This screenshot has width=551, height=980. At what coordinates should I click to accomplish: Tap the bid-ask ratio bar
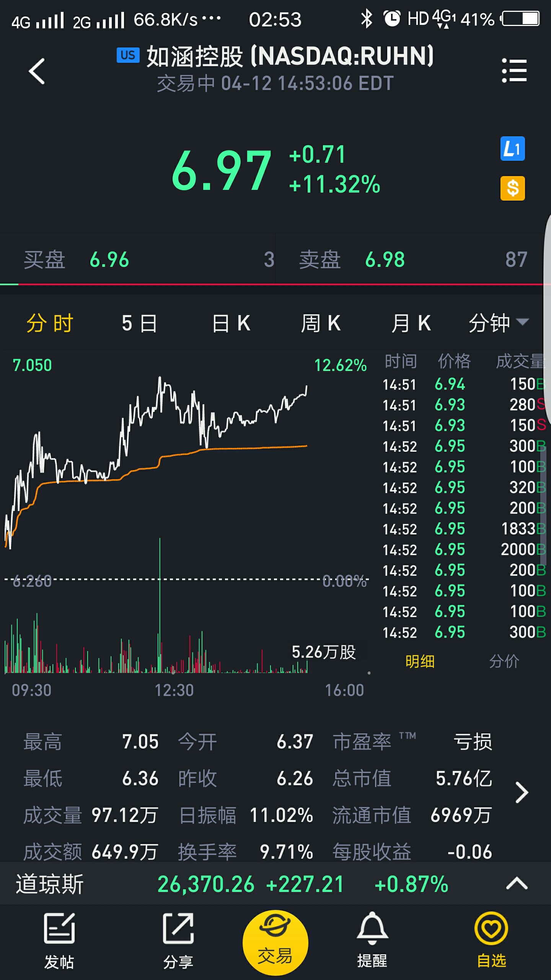pos(275,284)
